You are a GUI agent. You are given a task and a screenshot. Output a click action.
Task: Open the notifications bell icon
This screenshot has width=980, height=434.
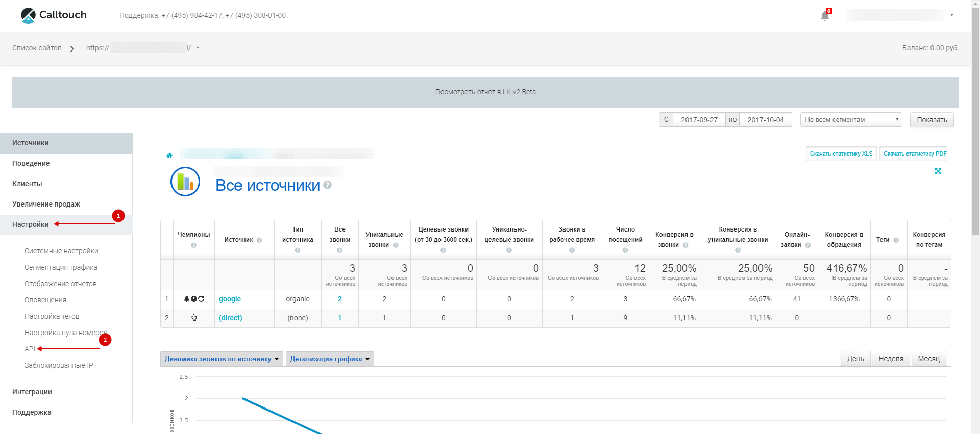point(825,16)
